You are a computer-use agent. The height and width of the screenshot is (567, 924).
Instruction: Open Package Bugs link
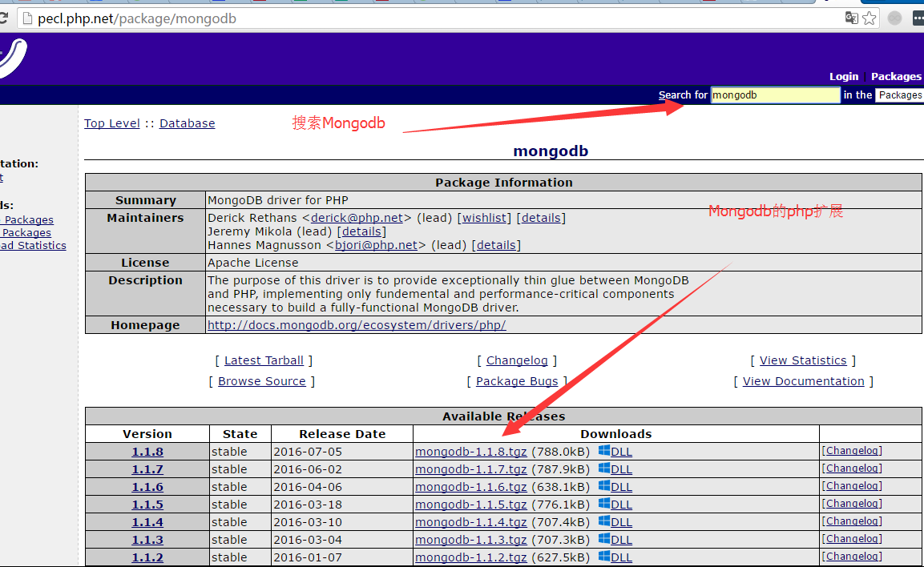[517, 381]
